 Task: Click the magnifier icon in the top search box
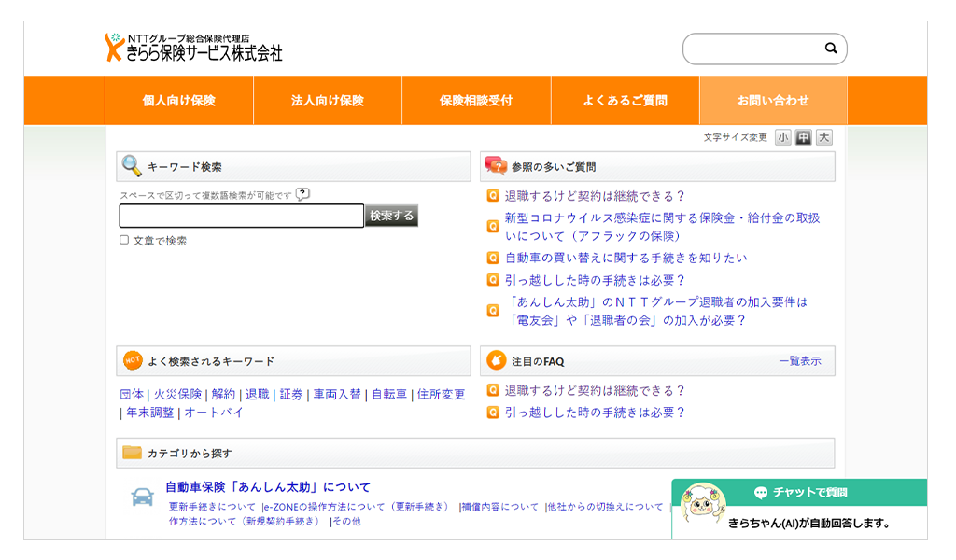coord(829,49)
